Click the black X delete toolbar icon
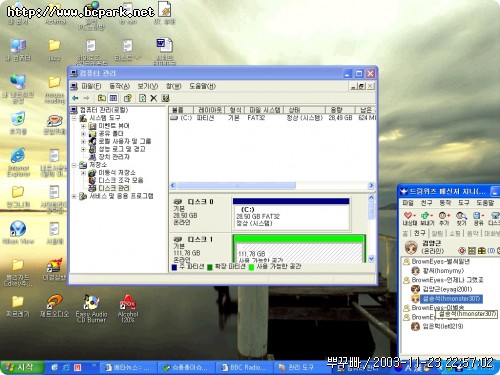Screen dimensions: 500x375 (153, 98)
